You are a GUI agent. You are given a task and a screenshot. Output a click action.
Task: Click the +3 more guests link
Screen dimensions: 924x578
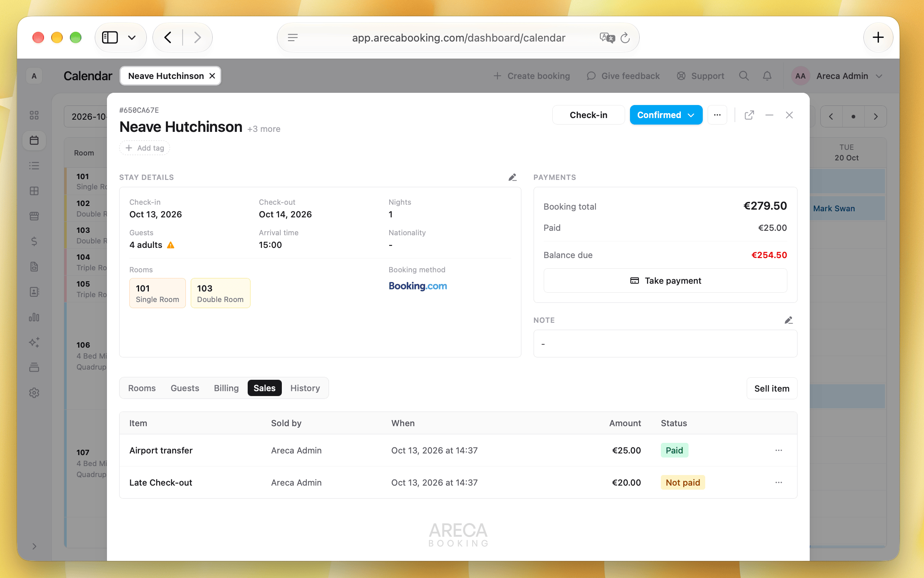264,129
